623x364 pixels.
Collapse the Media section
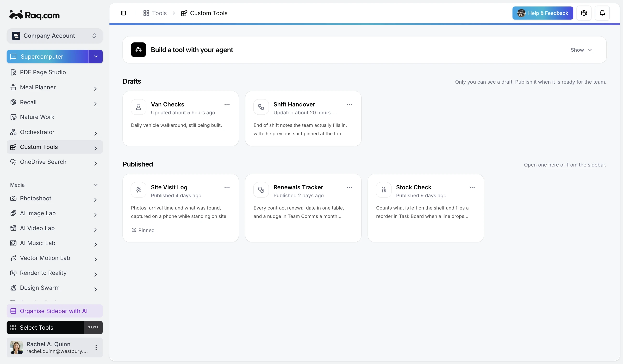click(95, 185)
